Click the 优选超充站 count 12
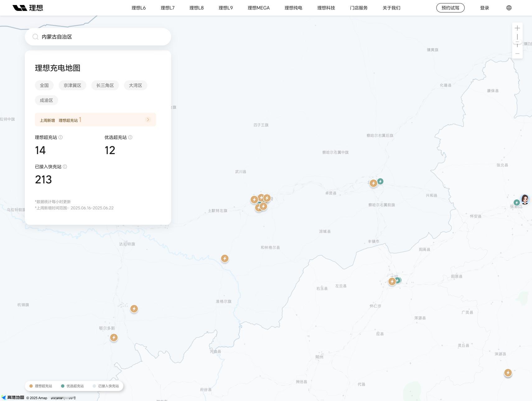The width and height of the screenshot is (532, 401). click(110, 150)
